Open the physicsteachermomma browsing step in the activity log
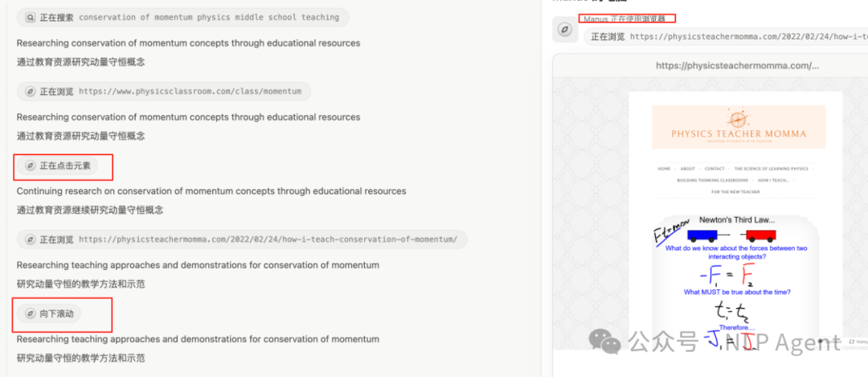The width and height of the screenshot is (868, 377). coord(241,240)
